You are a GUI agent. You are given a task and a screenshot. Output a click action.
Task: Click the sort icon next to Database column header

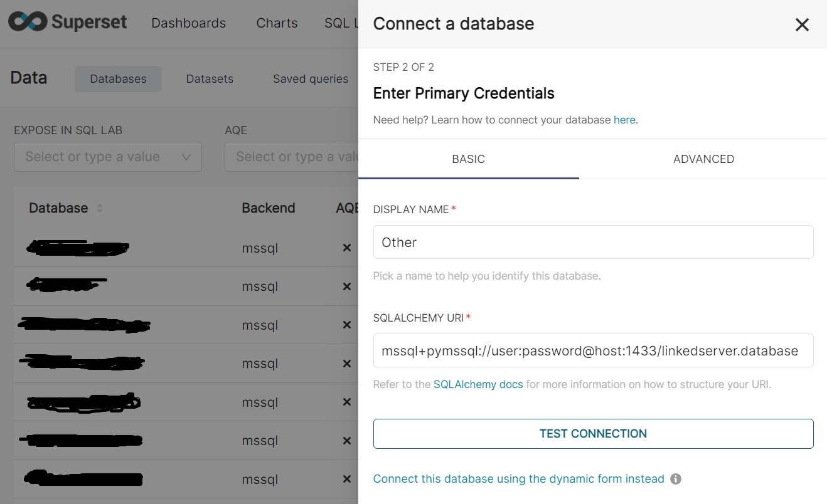click(x=100, y=208)
